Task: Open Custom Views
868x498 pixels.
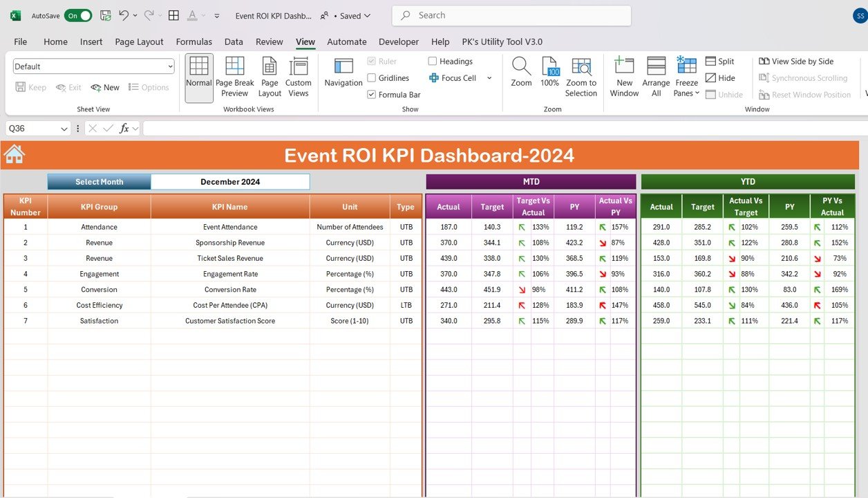Action: coord(299,77)
